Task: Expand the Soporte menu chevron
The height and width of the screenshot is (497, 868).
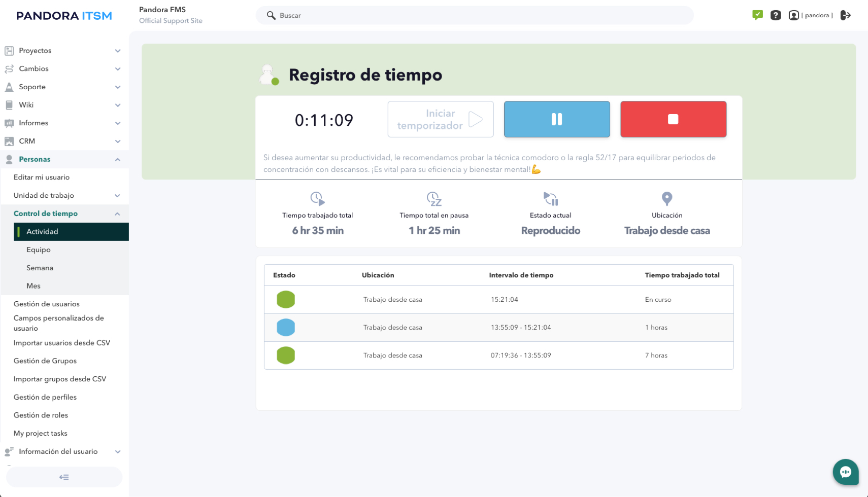Action: point(118,87)
